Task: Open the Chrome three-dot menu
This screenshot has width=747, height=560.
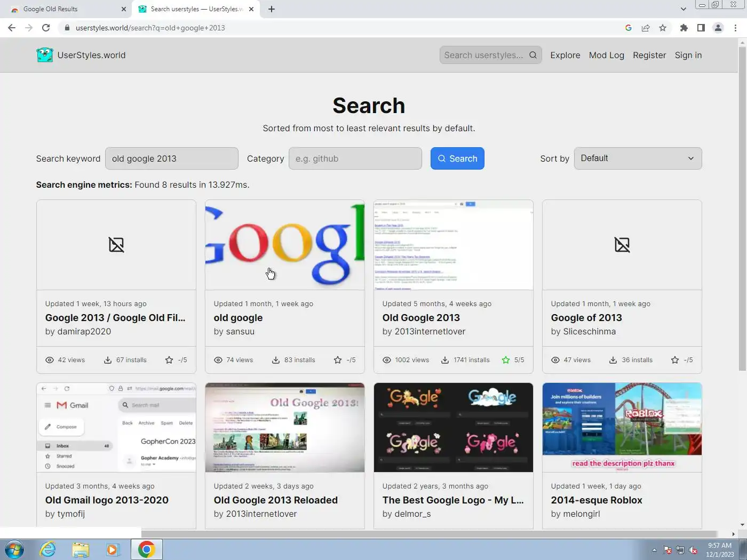Action: [736, 28]
